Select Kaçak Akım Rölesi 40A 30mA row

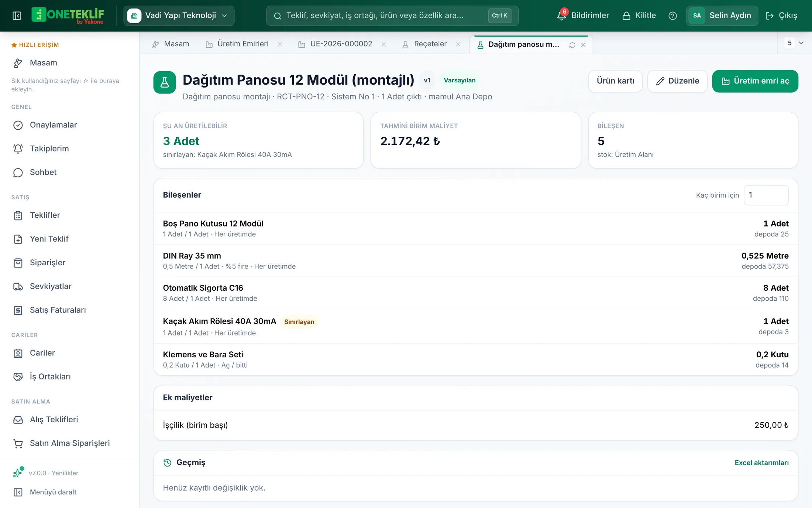point(475,327)
